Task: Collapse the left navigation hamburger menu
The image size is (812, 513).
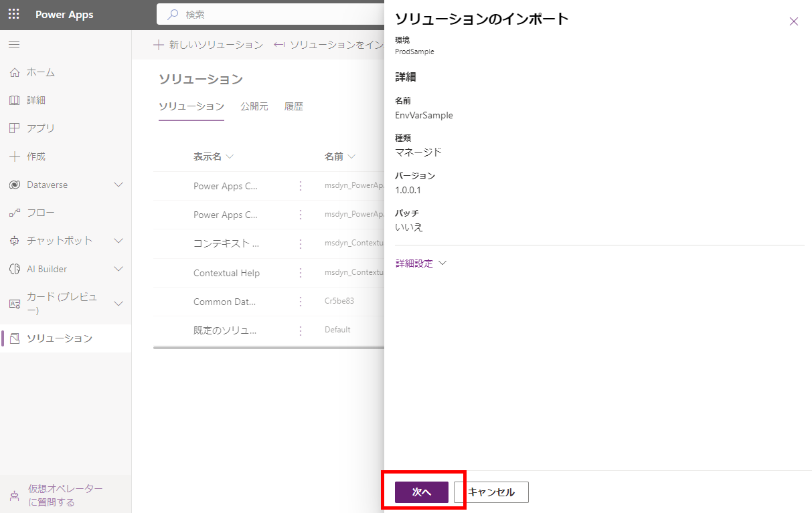Action: (13, 44)
